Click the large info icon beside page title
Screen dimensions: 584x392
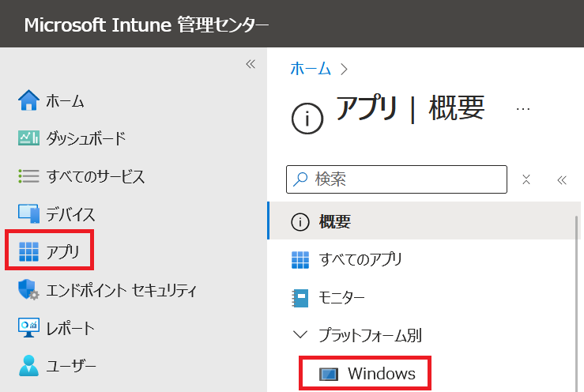(307, 119)
